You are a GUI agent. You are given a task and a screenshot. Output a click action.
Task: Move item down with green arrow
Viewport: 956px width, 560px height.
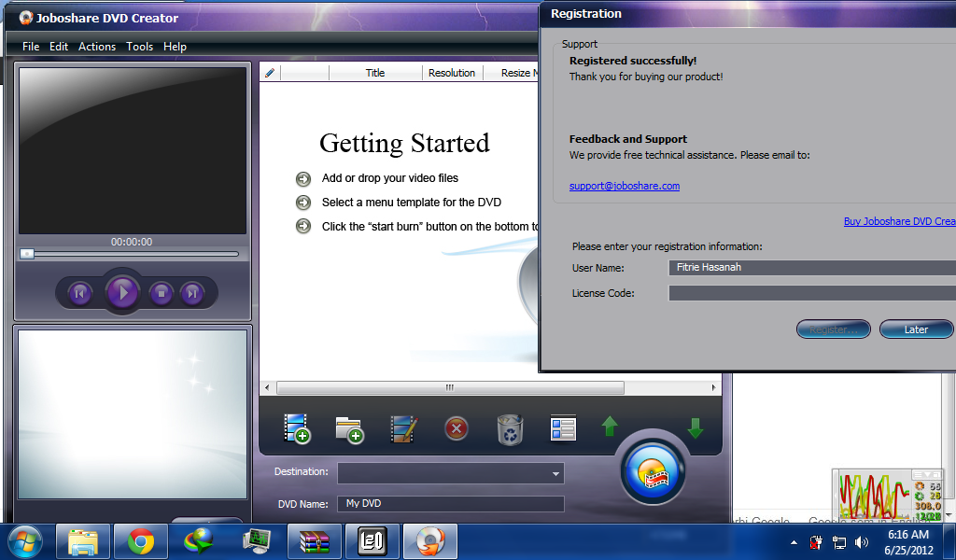click(x=695, y=427)
